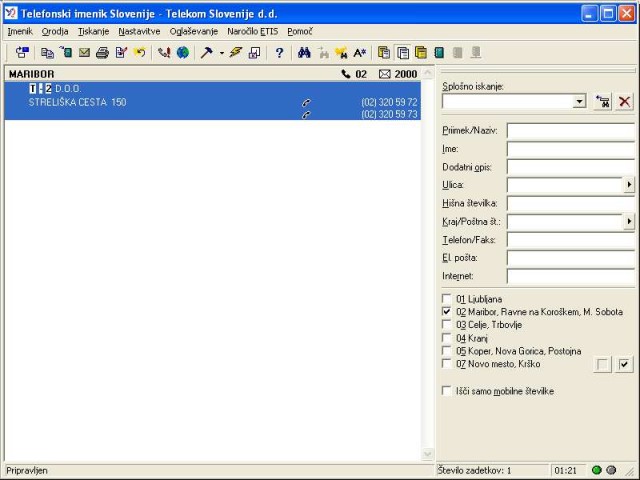
Task: Click the printer icon in toolbar
Action: coord(102,52)
